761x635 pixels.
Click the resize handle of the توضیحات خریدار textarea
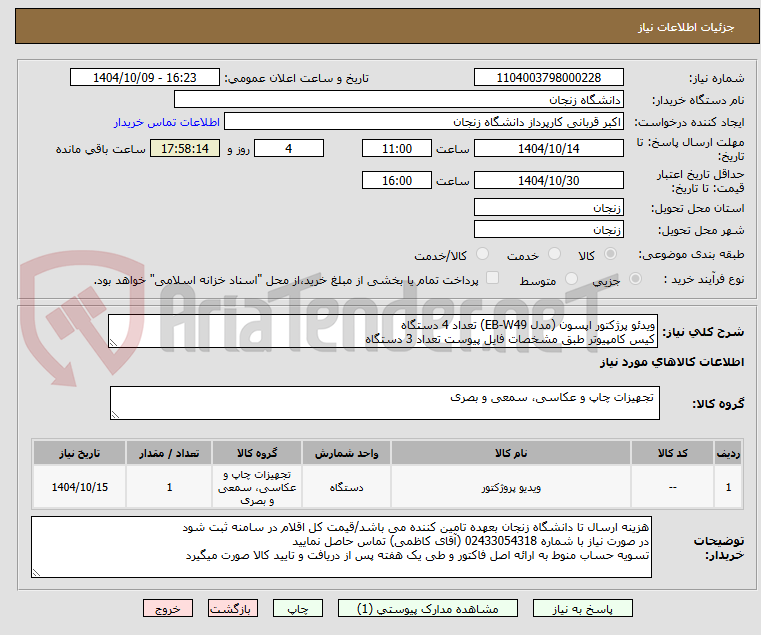(36, 573)
